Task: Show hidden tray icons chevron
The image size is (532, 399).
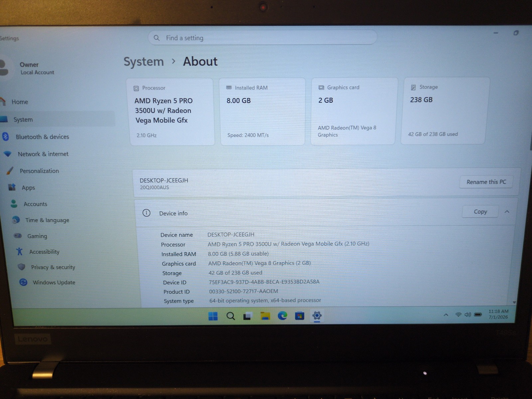Action: [x=446, y=315]
